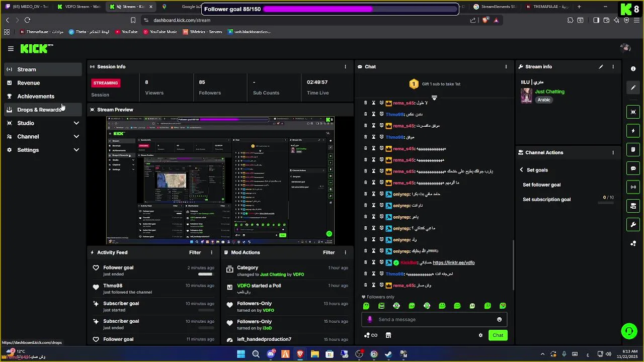Open Activity Feed options menu

tap(211, 252)
